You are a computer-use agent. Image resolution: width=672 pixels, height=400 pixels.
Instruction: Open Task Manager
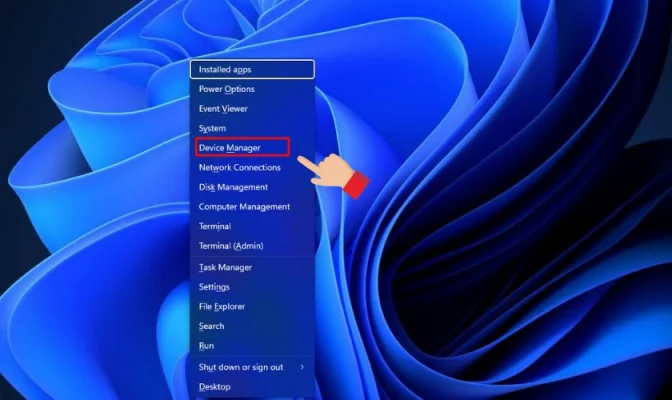coord(225,268)
